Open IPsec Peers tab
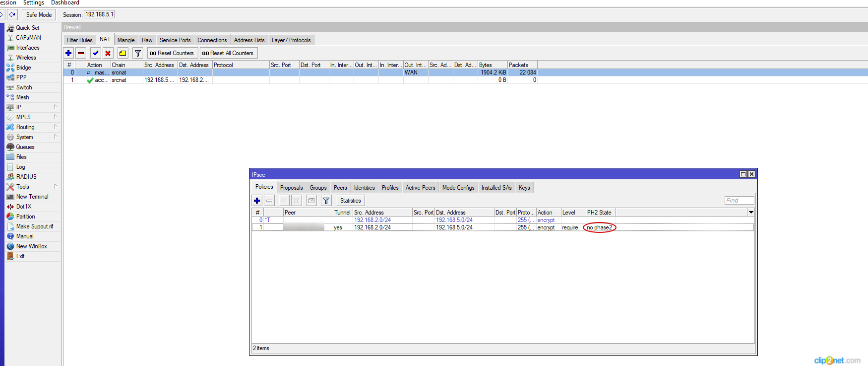868x366 pixels. coord(340,188)
